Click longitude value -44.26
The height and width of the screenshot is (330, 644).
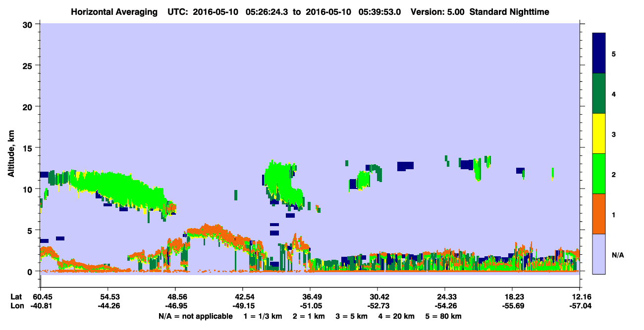tap(108, 306)
